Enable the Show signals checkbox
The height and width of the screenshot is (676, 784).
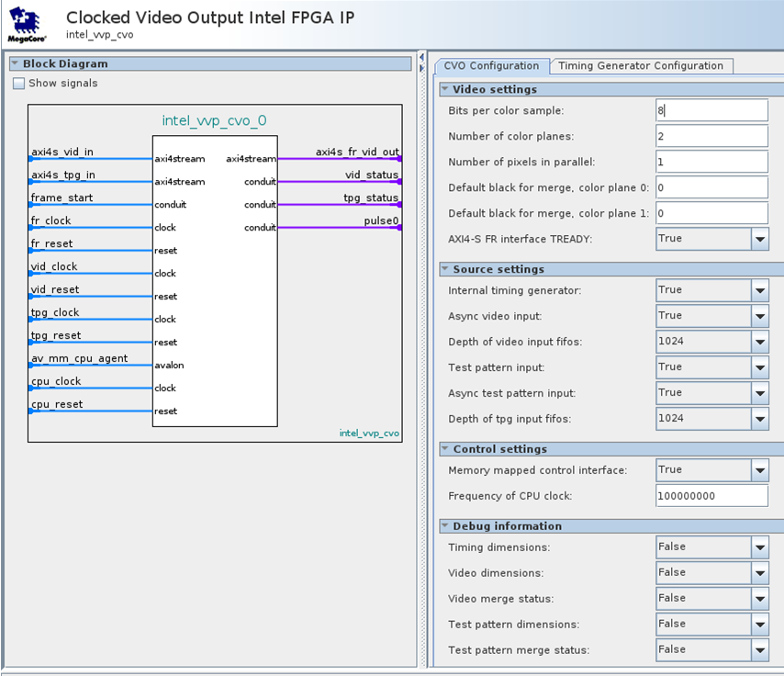pyautogui.click(x=19, y=84)
